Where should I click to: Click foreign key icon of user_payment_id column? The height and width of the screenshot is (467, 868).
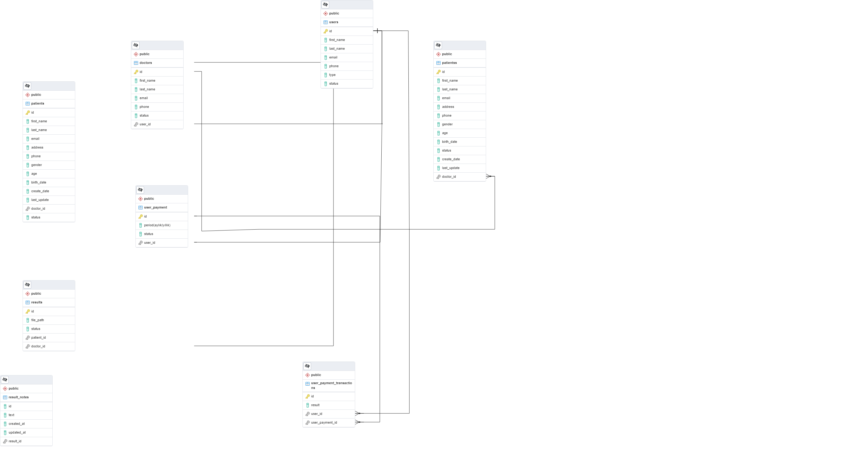(308, 423)
